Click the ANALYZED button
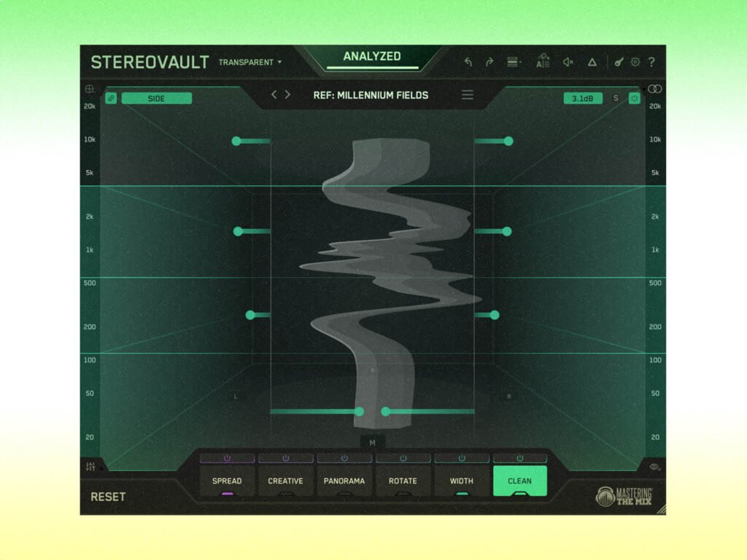This screenshot has height=560, width=747. pyautogui.click(x=372, y=56)
